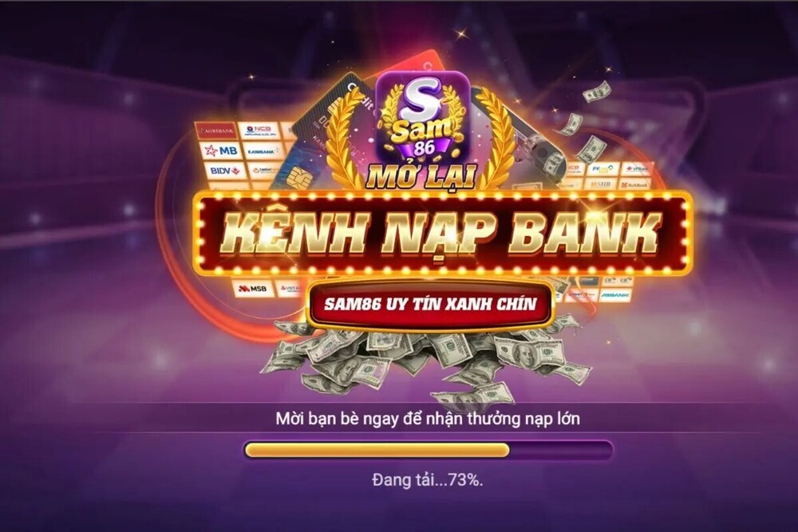Viewport: 798px width, 532px height.
Task: Click the SAM86 UY TÍN XANH CHÍN button
Action: 430,304
